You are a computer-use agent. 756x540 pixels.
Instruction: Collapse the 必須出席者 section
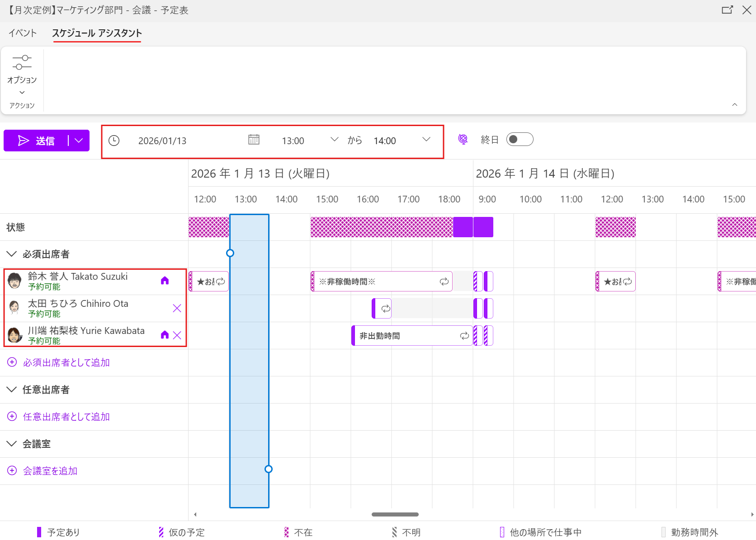[x=12, y=254]
